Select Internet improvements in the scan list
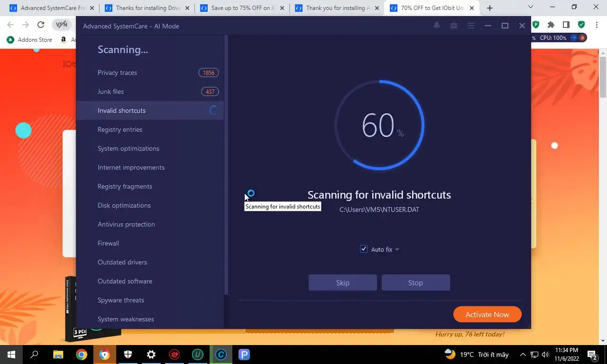 (150, 167)
